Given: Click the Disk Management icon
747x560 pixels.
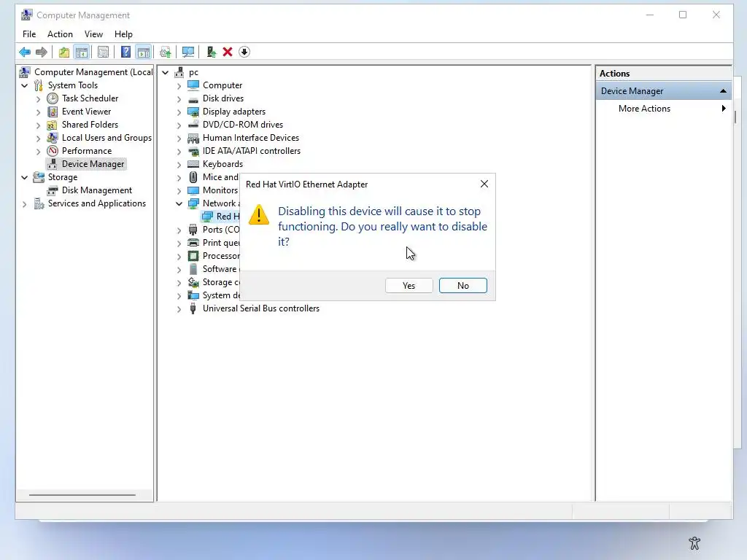Looking at the screenshot, I should [x=53, y=190].
